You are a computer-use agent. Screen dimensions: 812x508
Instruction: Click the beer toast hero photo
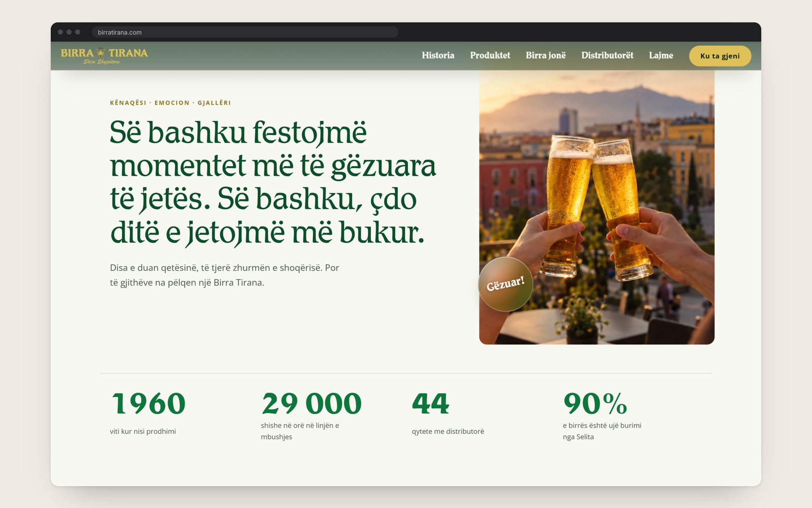pyautogui.click(x=597, y=207)
